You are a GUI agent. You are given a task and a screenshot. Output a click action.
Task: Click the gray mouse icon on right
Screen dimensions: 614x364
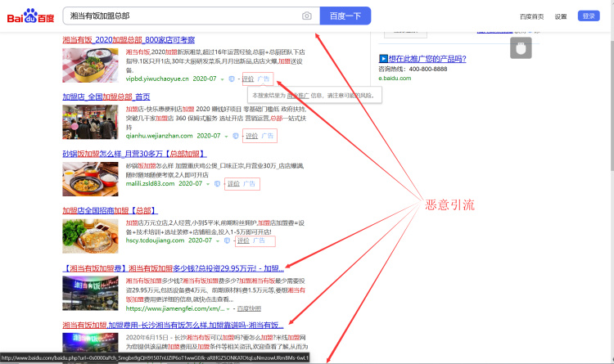[x=518, y=47]
